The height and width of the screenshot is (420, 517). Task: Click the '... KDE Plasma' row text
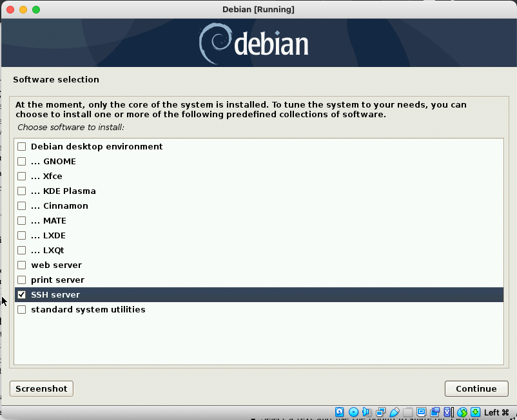click(63, 191)
